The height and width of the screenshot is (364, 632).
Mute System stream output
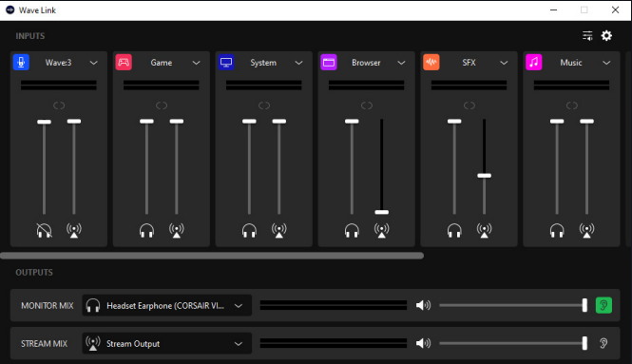click(x=278, y=231)
